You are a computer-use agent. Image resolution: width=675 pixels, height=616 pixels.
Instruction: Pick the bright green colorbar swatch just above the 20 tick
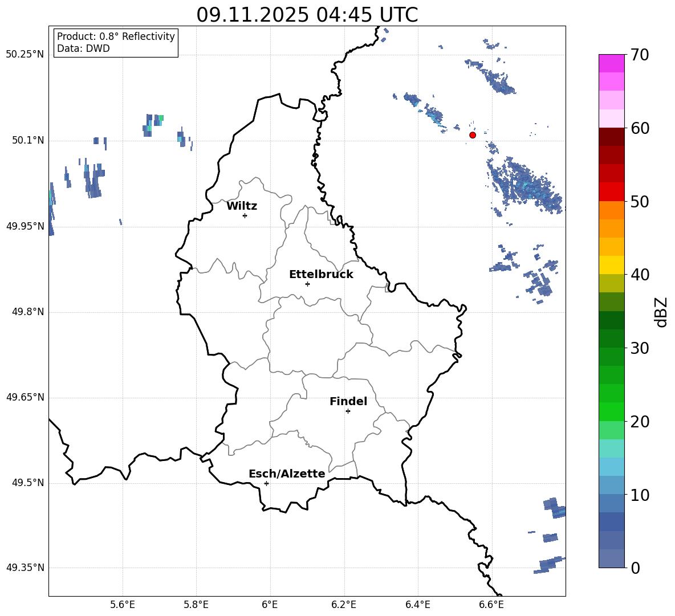[x=612, y=412]
